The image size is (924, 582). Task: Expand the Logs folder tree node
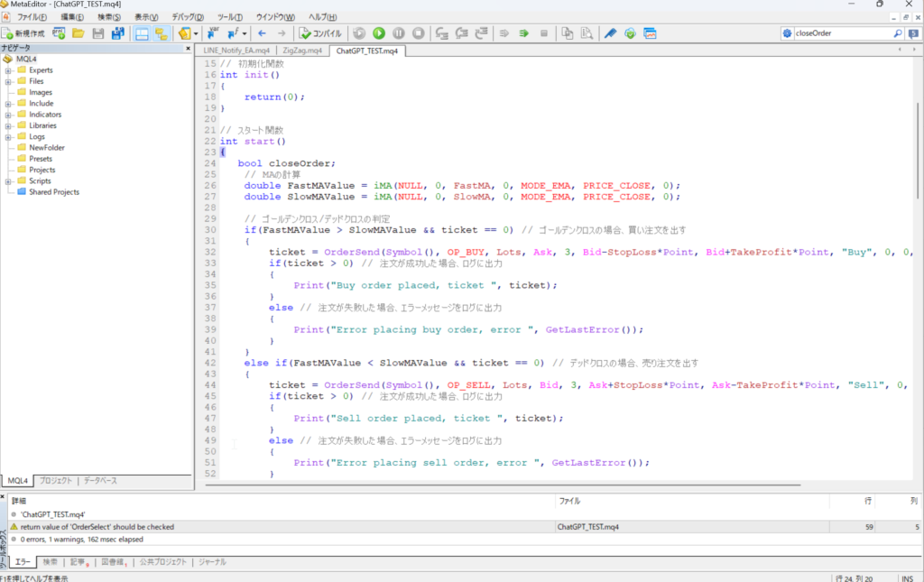coord(8,137)
